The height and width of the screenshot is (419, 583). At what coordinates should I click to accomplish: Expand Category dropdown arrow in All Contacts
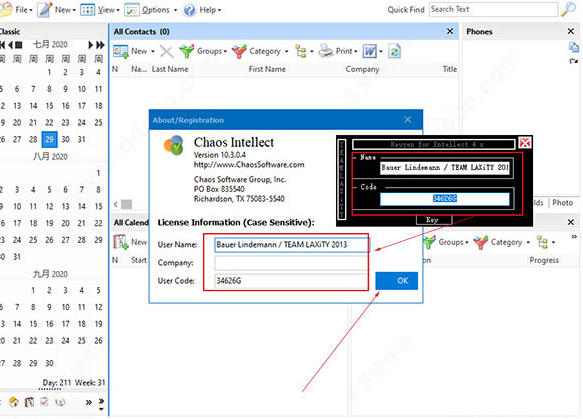tap(286, 51)
